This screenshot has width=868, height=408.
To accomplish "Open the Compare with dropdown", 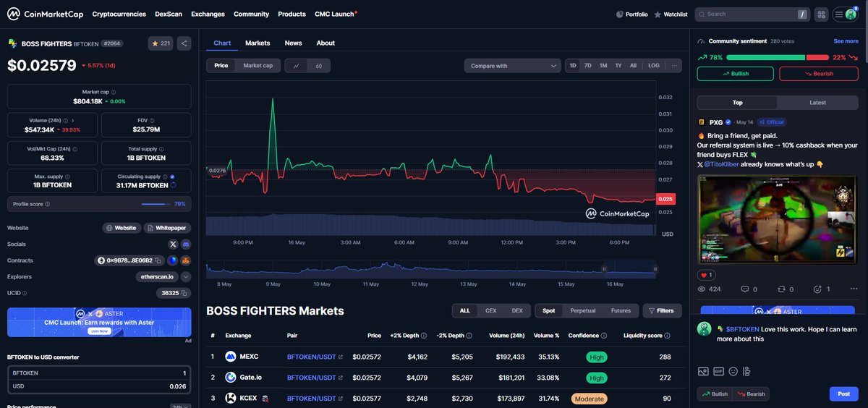I will 512,66.
